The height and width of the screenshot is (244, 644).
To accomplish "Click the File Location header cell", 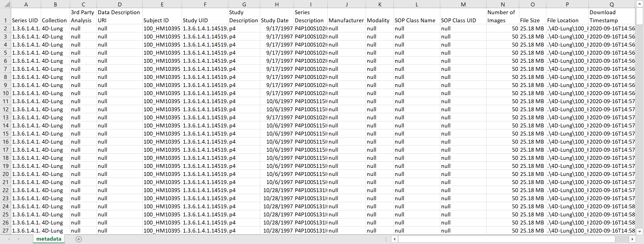I will (x=567, y=16).
